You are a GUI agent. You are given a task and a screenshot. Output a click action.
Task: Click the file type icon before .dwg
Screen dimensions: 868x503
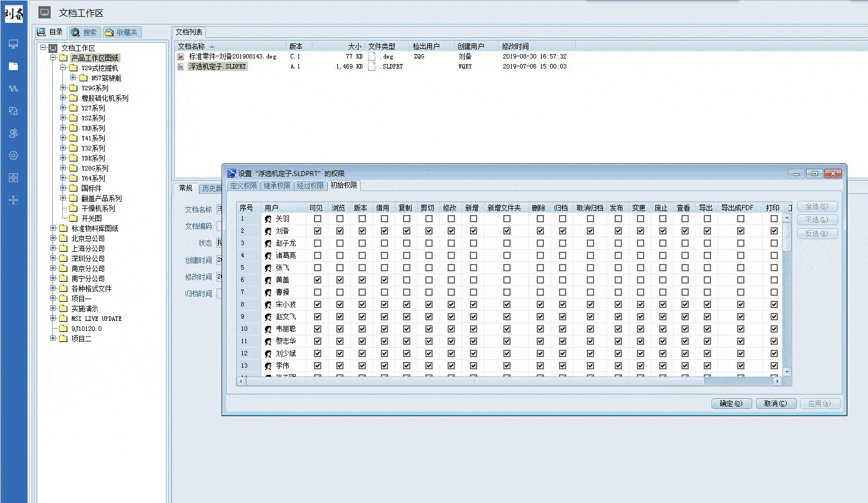coord(372,56)
